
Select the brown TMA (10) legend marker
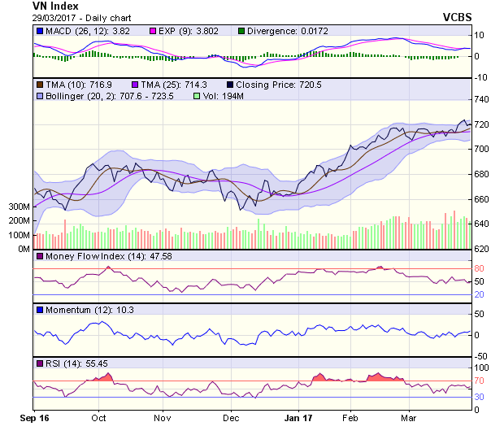click(38, 85)
